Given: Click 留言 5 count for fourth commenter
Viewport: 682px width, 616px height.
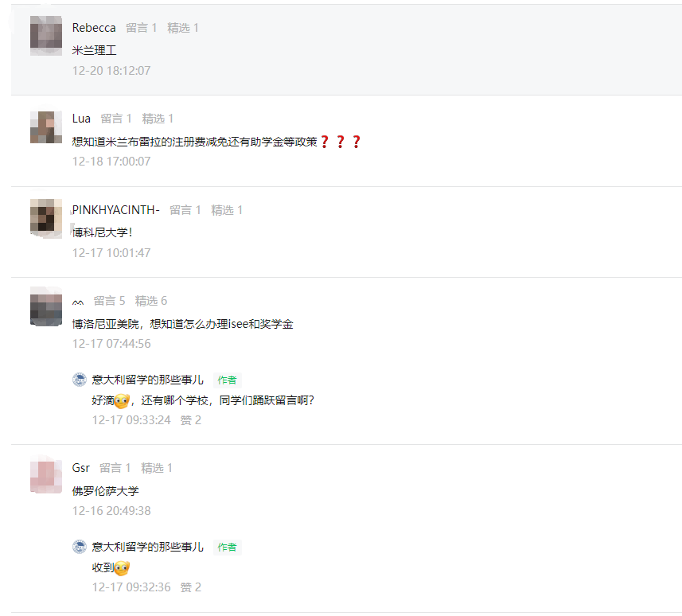Looking at the screenshot, I should click(109, 301).
